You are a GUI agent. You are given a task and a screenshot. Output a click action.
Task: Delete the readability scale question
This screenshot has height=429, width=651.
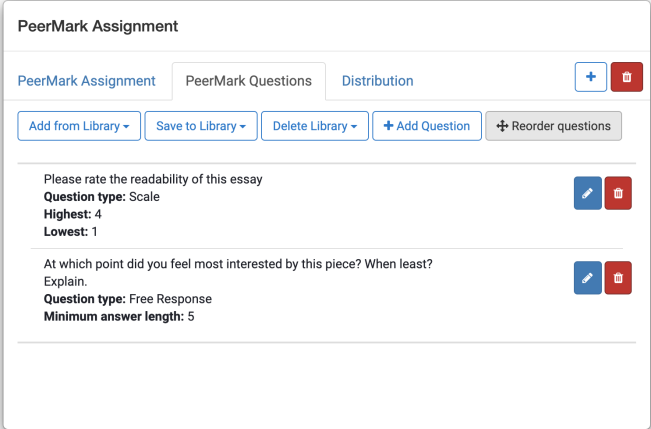point(618,194)
